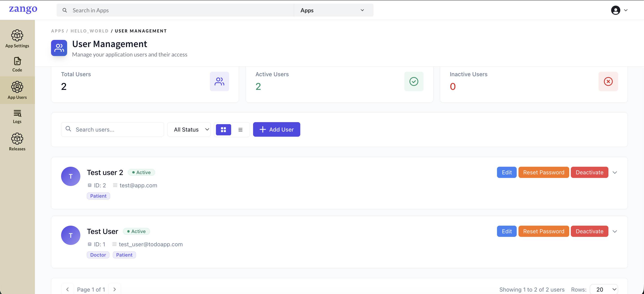Click email test@app.com
The width and height of the screenshot is (644, 294).
coord(138,185)
